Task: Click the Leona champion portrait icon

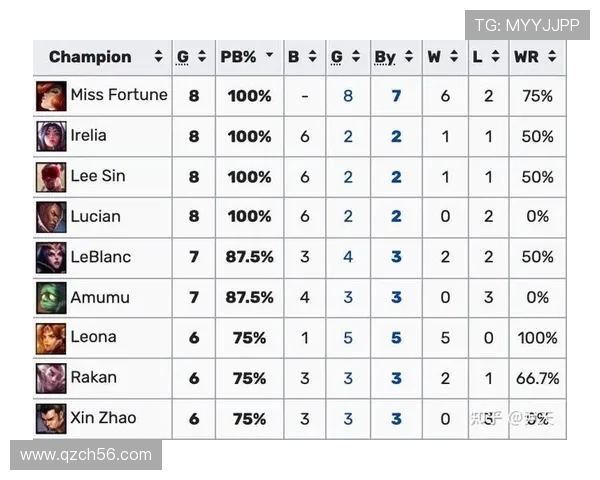Action: (x=51, y=338)
